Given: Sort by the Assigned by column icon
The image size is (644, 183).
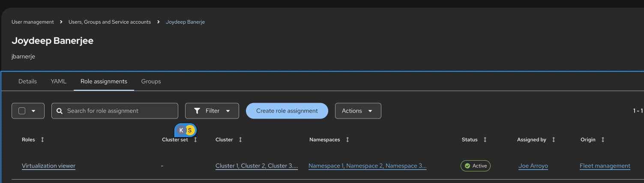Looking at the screenshot, I should pos(554,140).
